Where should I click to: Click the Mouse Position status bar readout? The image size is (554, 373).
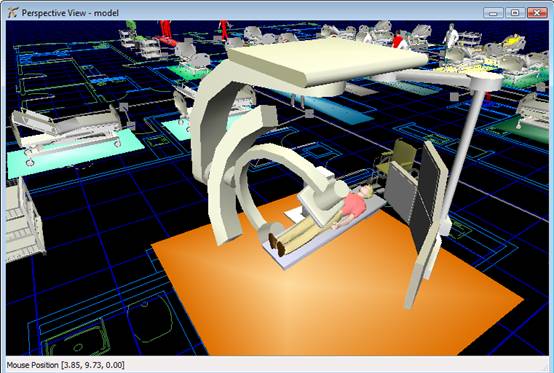click(66, 365)
